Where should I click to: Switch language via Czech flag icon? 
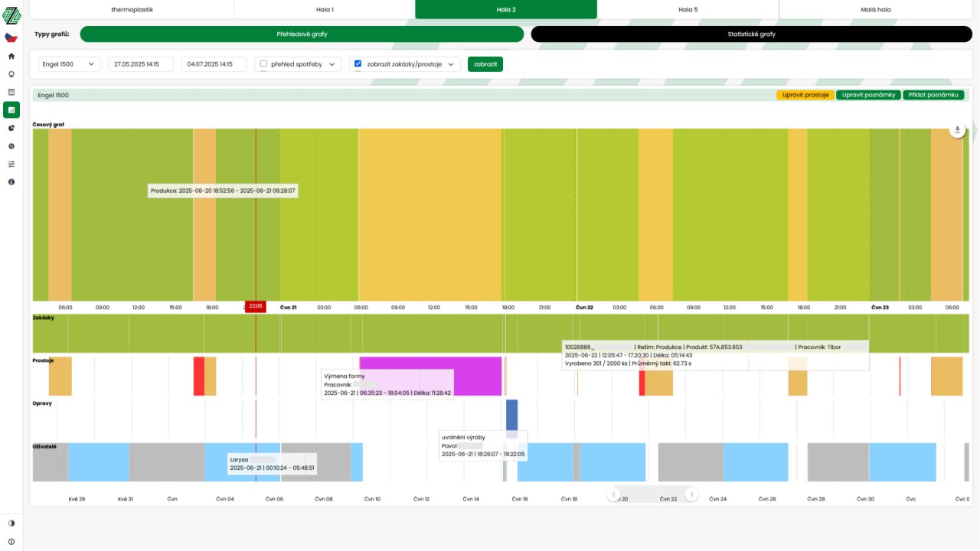11,37
